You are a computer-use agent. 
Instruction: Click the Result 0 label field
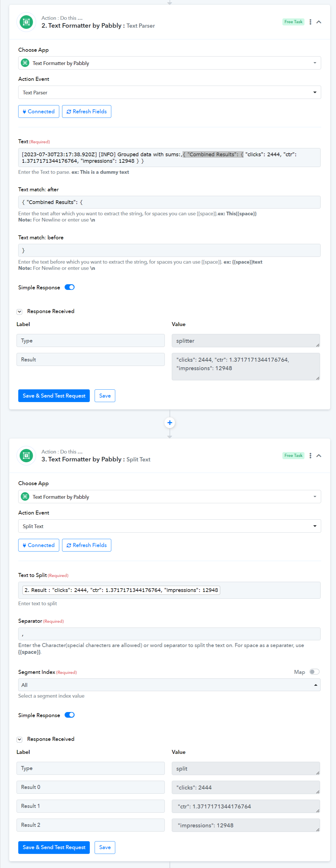[91, 787]
